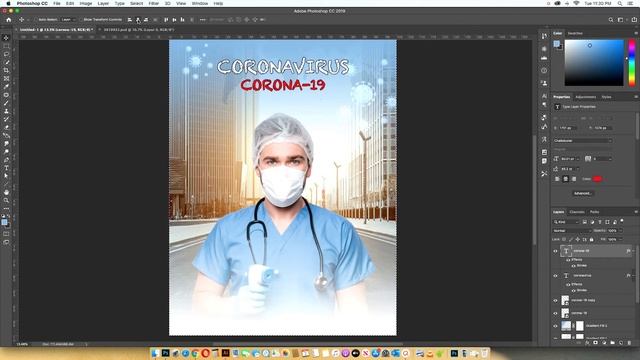This screenshot has height=360, width=640.
Task: Switch to the Swatches tab
Action: tap(576, 33)
